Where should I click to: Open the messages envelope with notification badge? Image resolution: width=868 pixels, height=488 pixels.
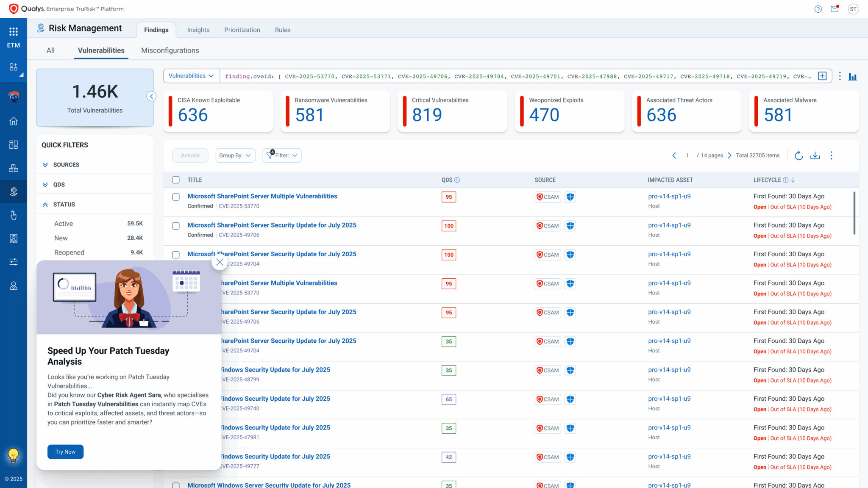pos(834,8)
